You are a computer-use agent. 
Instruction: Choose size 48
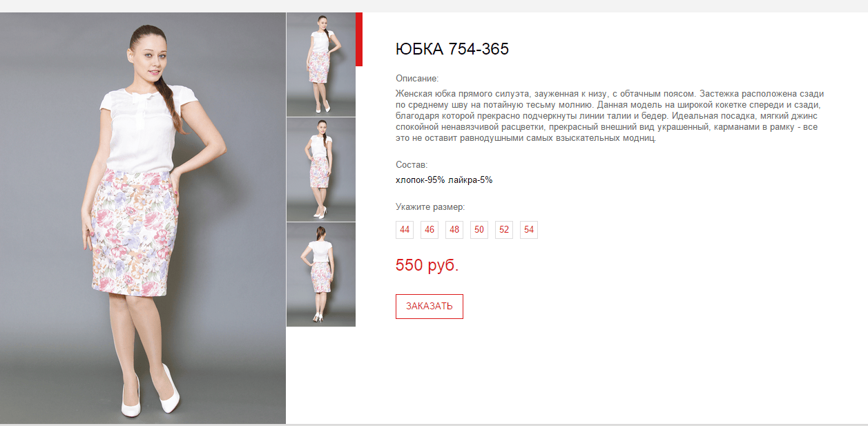(x=454, y=230)
